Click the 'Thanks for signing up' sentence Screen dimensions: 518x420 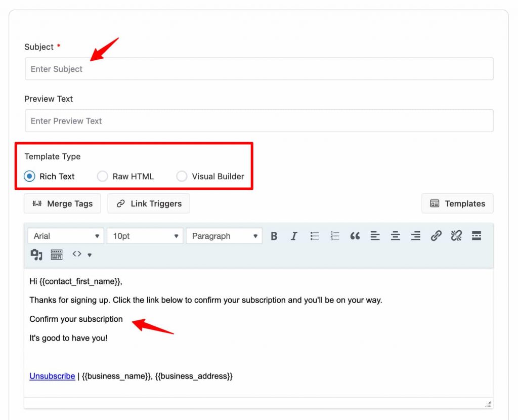coord(206,300)
